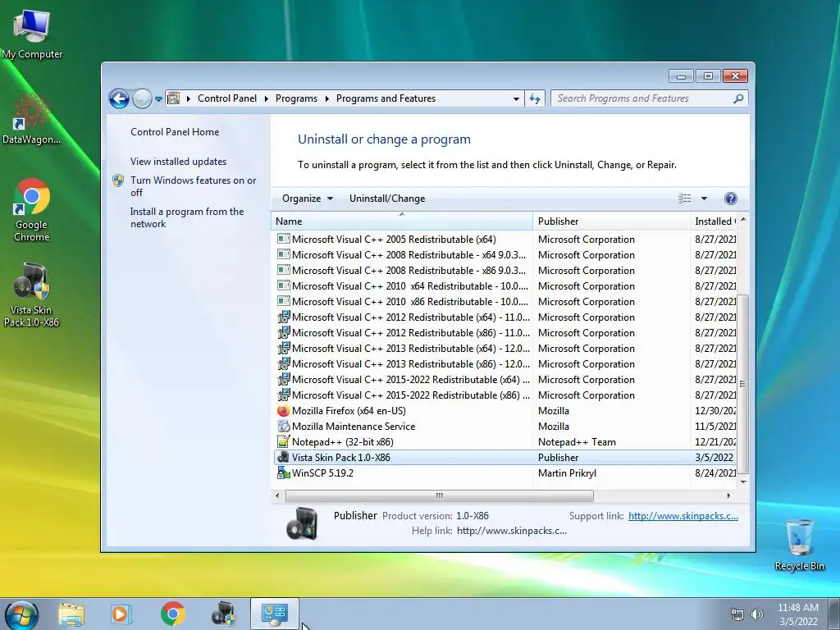The image size is (840, 630).
Task: Sort by the Installed On column header
Action: [714, 221]
